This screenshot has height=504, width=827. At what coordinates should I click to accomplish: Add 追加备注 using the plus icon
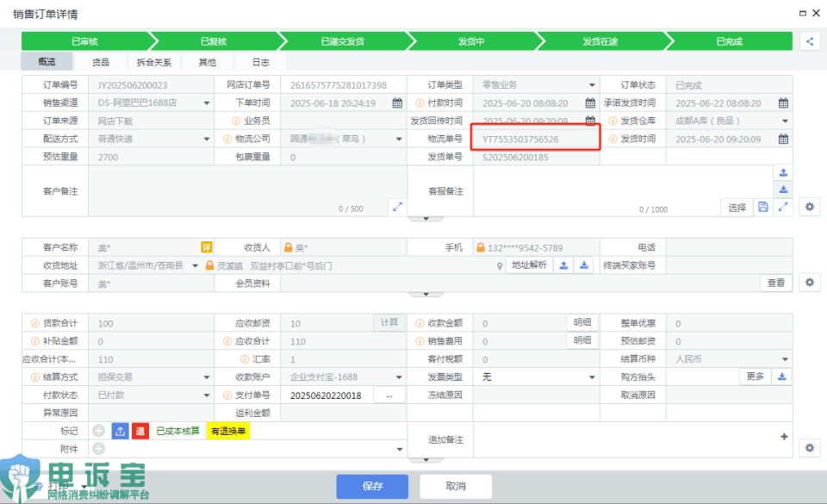pos(784,437)
